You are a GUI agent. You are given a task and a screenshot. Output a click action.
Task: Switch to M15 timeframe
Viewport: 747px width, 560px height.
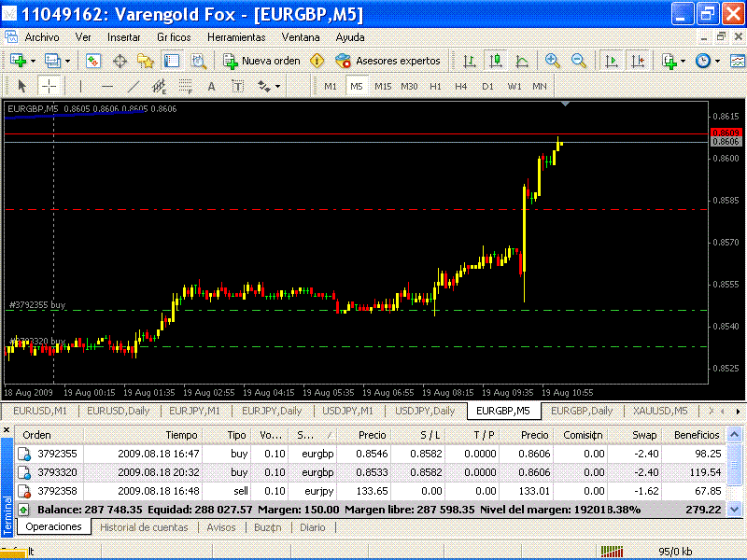tap(383, 86)
